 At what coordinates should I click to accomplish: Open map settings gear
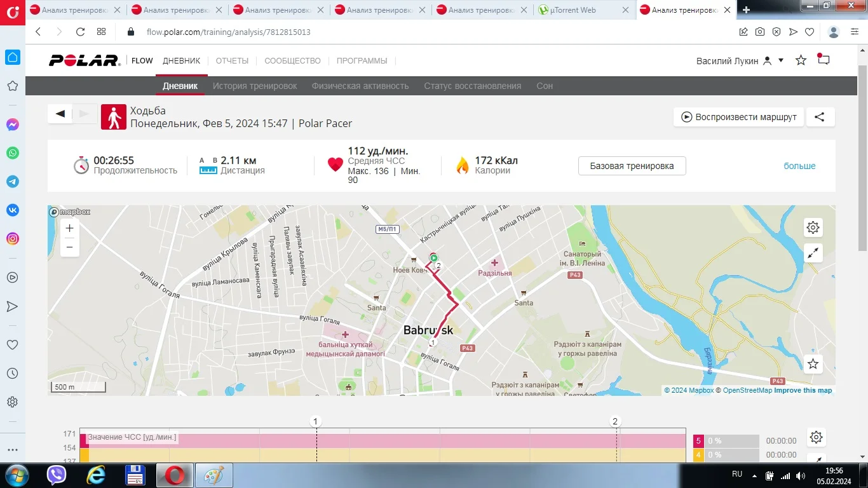pos(813,227)
